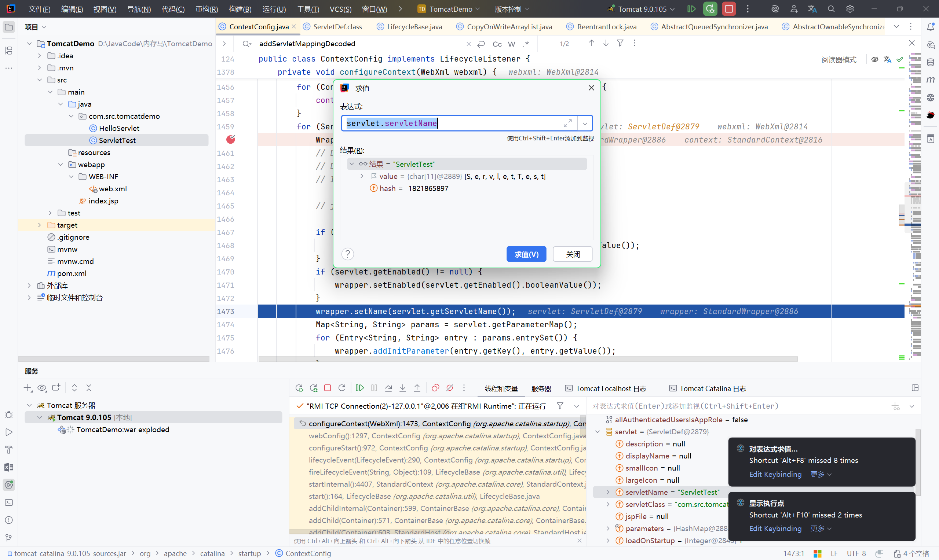The image size is (939, 560).
Task: Open Settings gear in title bar
Action: click(x=850, y=9)
